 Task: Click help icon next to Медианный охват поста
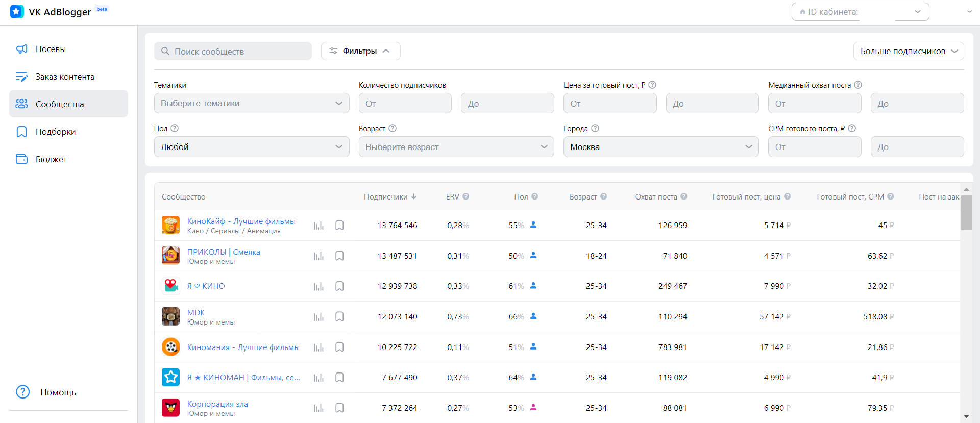click(858, 85)
